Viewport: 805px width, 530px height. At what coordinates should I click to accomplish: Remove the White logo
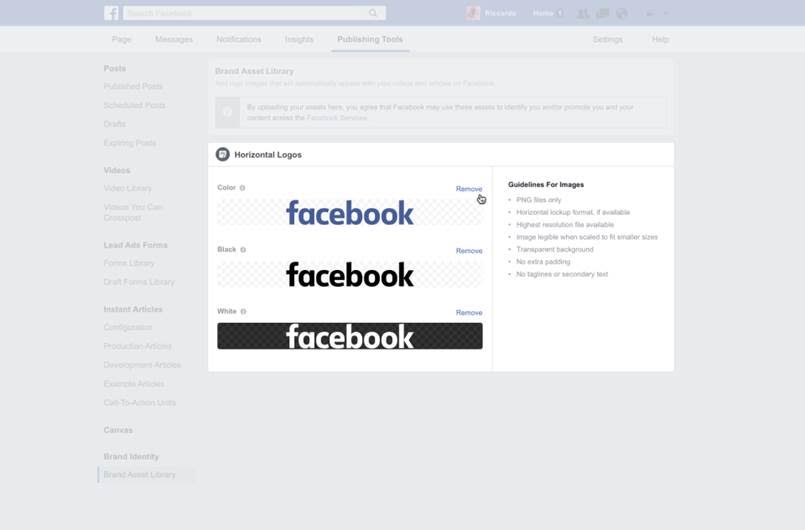point(468,313)
